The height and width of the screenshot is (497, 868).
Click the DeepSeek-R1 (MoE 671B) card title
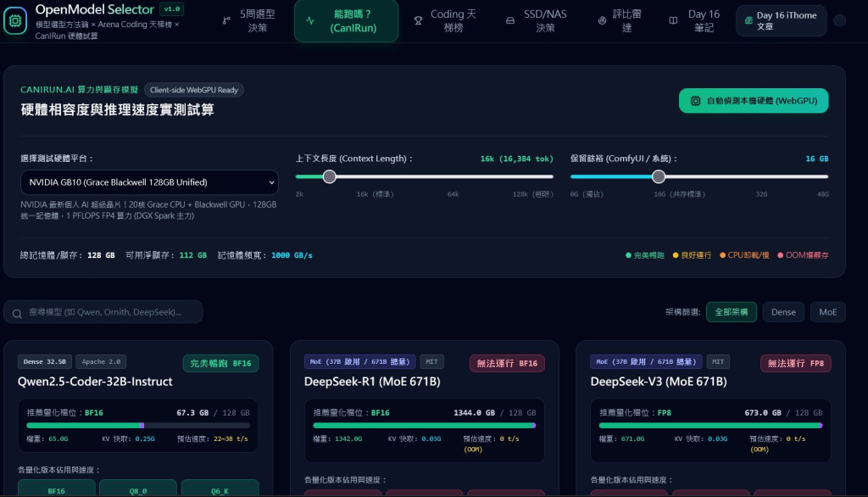pyautogui.click(x=372, y=381)
